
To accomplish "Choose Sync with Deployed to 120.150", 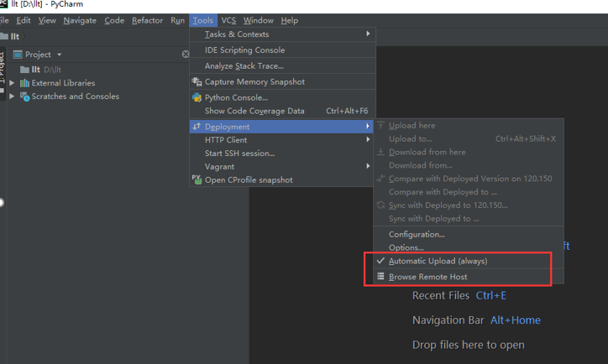I will click(x=469, y=205).
